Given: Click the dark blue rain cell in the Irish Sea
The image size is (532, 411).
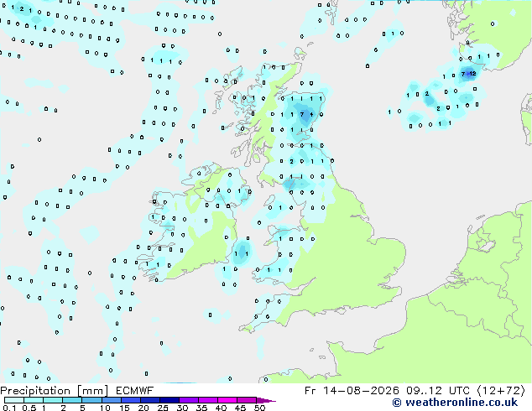Looking at the screenshot, I should click(242, 252).
